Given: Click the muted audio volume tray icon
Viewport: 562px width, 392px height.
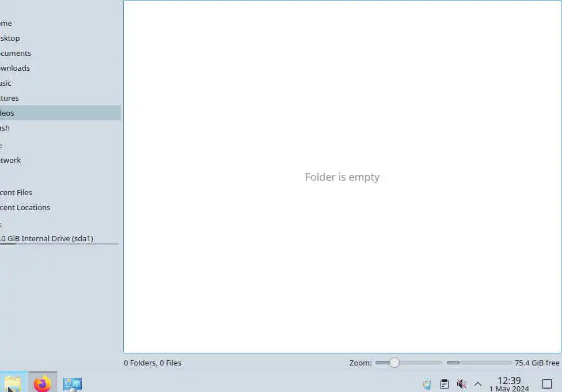Looking at the screenshot, I should tap(461, 384).
